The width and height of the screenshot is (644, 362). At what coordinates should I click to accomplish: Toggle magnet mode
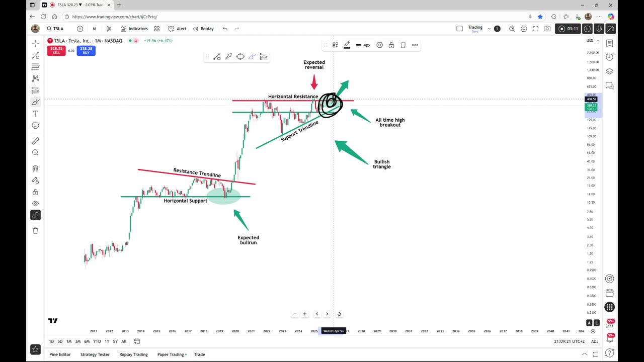(x=35, y=169)
